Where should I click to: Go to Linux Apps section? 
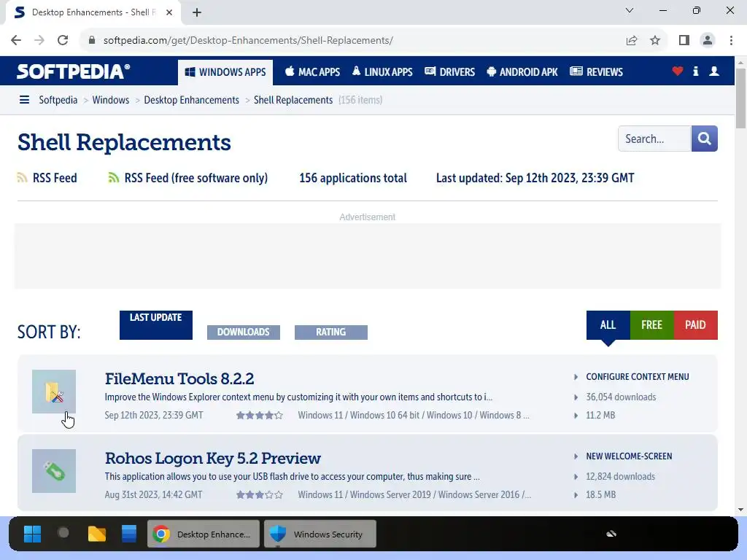click(382, 72)
